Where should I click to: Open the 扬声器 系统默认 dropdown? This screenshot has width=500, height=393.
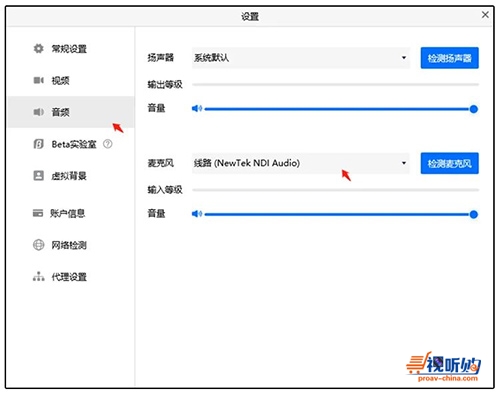[x=301, y=58]
